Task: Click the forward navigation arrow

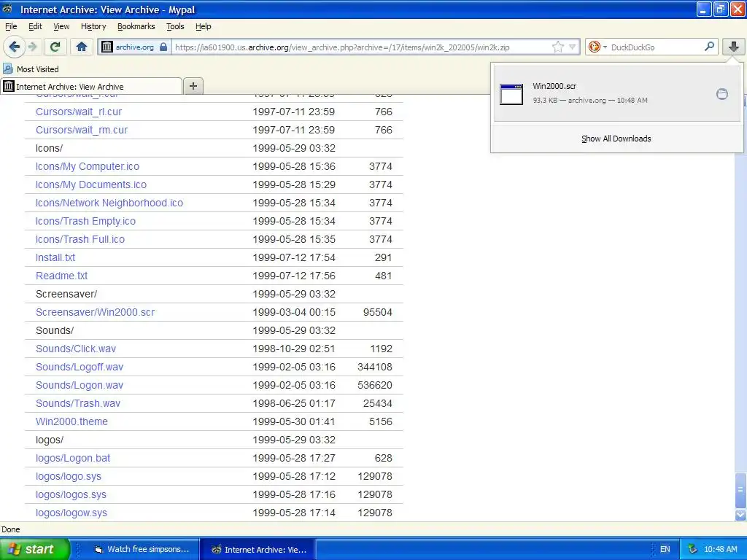Action: click(32, 47)
